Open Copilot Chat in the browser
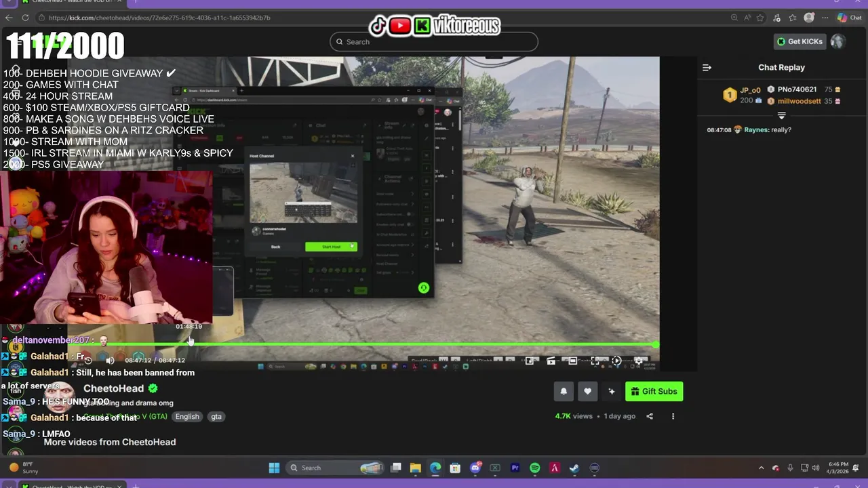The image size is (868, 488). pyautogui.click(x=849, y=18)
